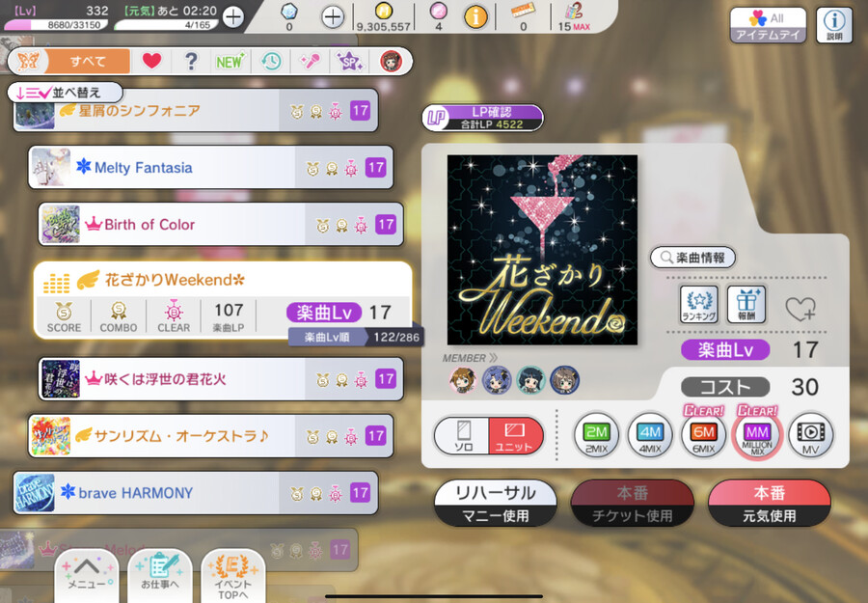Start 本番 with 元気使用

[769, 503]
